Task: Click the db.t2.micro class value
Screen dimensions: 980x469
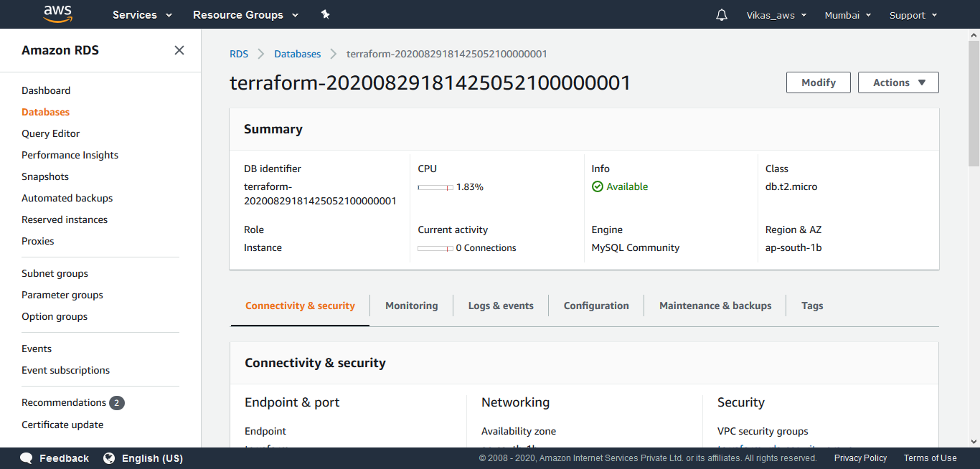Action: coord(791,186)
